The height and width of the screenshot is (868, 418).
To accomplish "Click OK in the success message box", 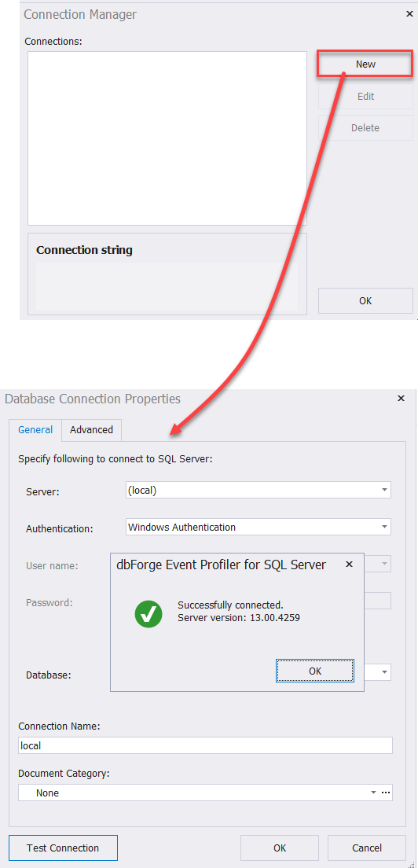I will point(315,671).
